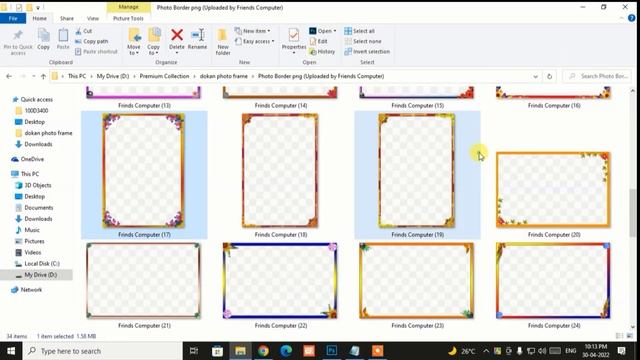Image resolution: width=640 pixels, height=360 pixels.
Task: Click Invert selection in the ribbon
Action: pyautogui.click(x=367, y=51)
